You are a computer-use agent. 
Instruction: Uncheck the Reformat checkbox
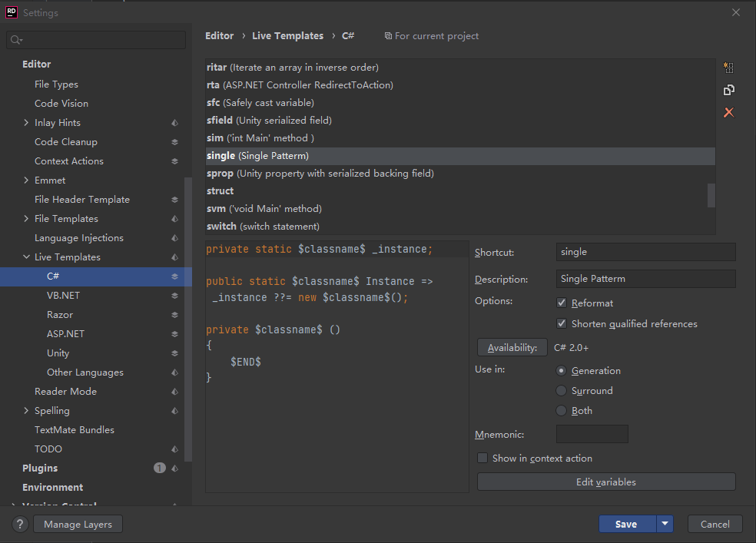click(x=562, y=303)
